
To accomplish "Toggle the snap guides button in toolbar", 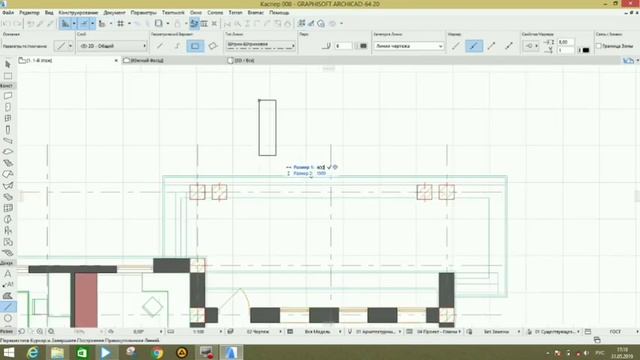I will [84, 24].
